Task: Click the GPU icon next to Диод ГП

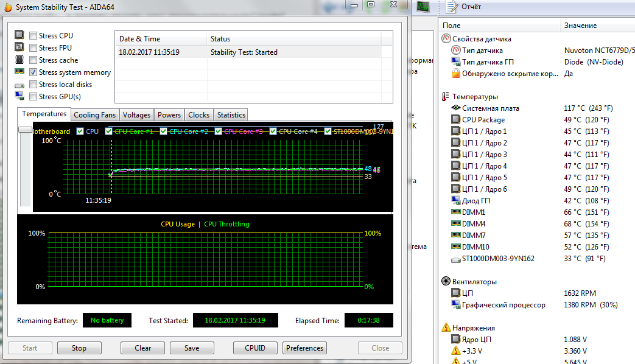Action: 456,200
